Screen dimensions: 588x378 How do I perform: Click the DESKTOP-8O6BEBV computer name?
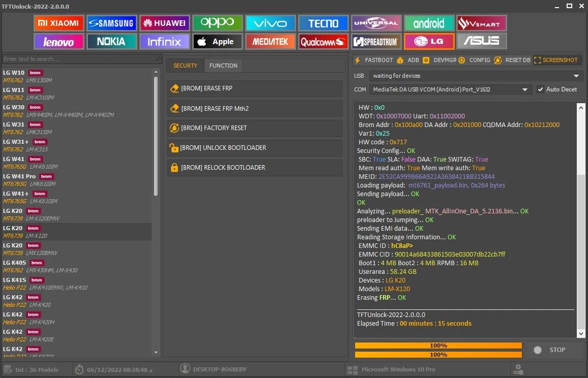(220, 369)
